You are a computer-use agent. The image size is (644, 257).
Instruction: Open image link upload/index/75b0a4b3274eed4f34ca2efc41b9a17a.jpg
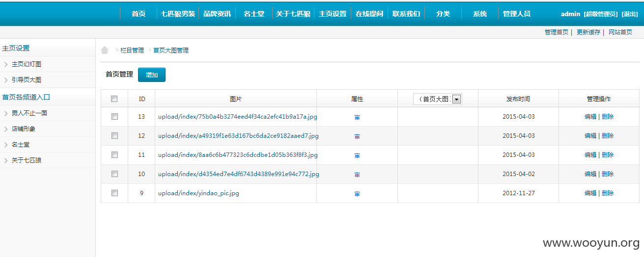pyautogui.click(x=238, y=117)
